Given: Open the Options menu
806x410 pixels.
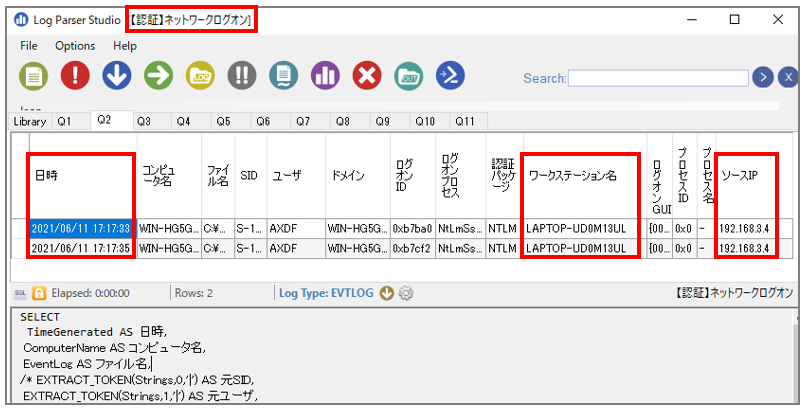Looking at the screenshot, I should (75, 46).
